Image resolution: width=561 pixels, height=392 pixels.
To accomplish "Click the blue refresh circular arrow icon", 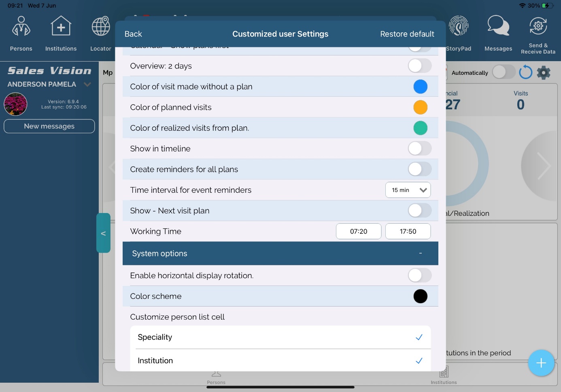I will click(x=525, y=72).
